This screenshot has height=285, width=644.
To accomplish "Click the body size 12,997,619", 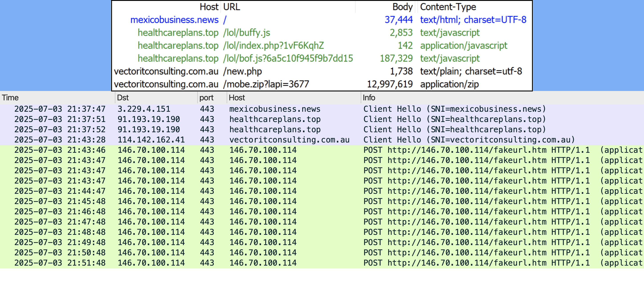I will (x=390, y=84).
